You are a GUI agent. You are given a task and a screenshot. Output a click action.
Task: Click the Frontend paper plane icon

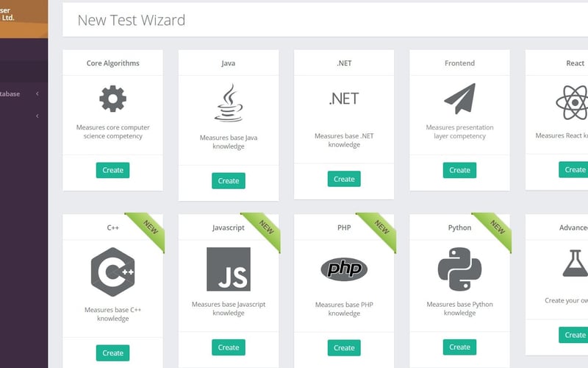[x=460, y=99]
